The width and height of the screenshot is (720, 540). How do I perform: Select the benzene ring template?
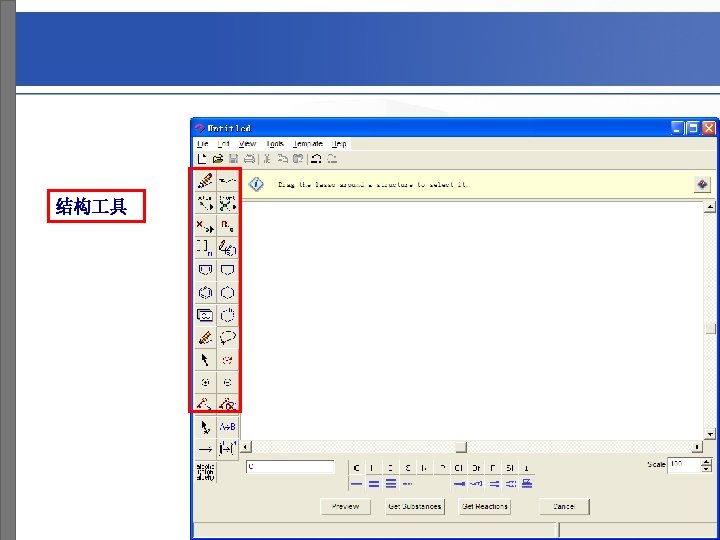[205, 292]
